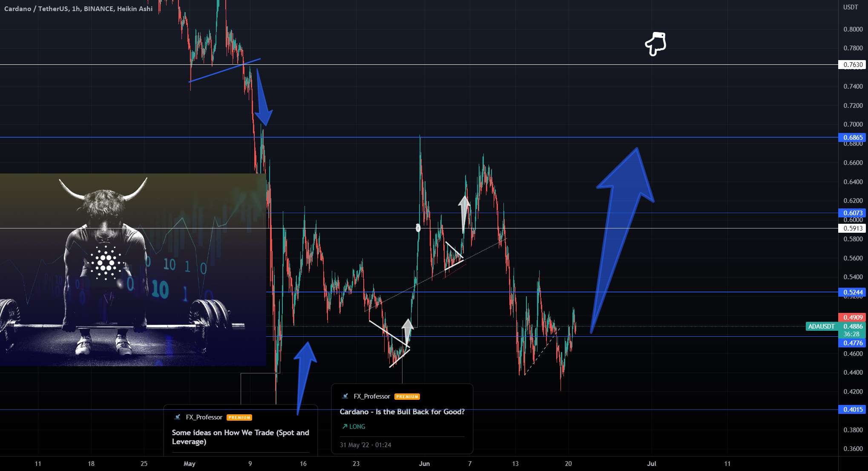
Task: Click the 0.7000 tick on price axis
Action: [853, 124]
